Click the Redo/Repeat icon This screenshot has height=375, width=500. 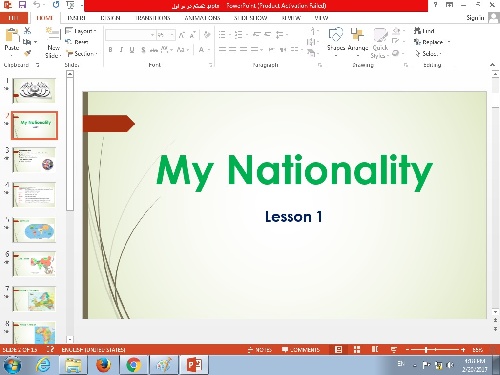tap(56, 5)
